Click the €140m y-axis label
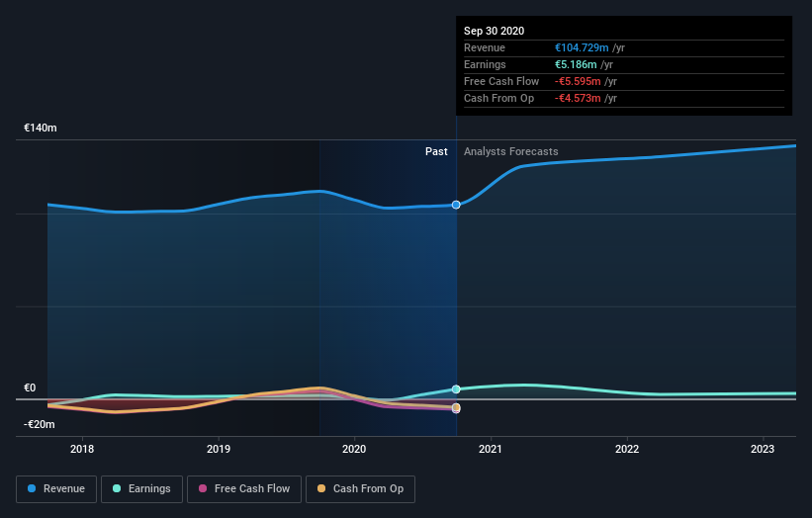812x518 pixels. (x=41, y=128)
